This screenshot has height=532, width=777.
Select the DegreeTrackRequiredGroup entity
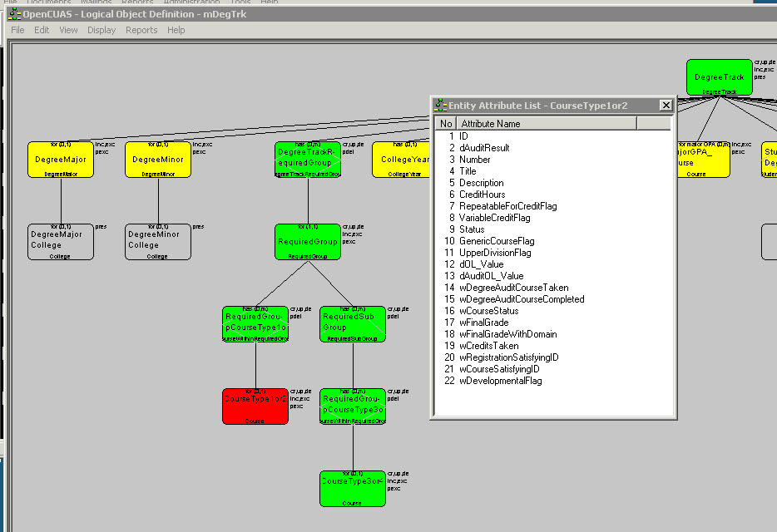pyautogui.click(x=308, y=160)
